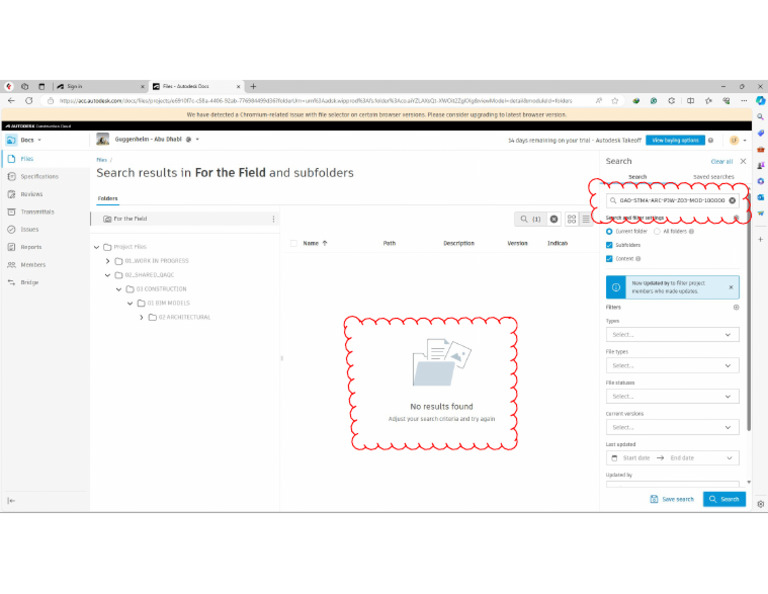This screenshot has height=594, width=768.
Task: Tick the select-all checkbox in table header
Action: (293, 243)
